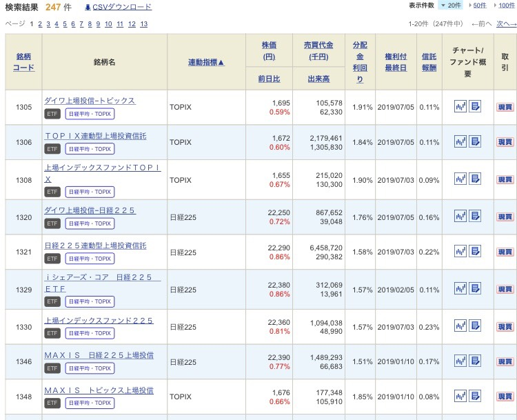
Task: Click the 現買 buy button for 1306
Action: point(505,142)
